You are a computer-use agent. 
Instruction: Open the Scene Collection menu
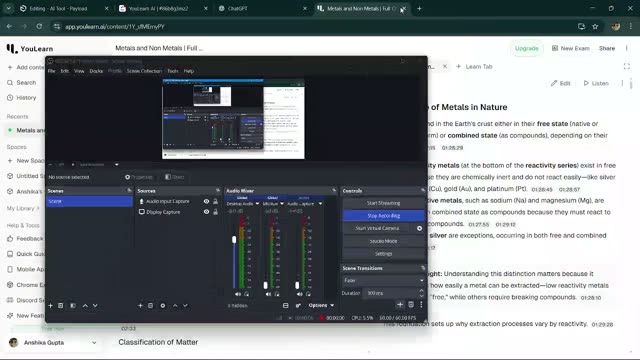[144, 71]
